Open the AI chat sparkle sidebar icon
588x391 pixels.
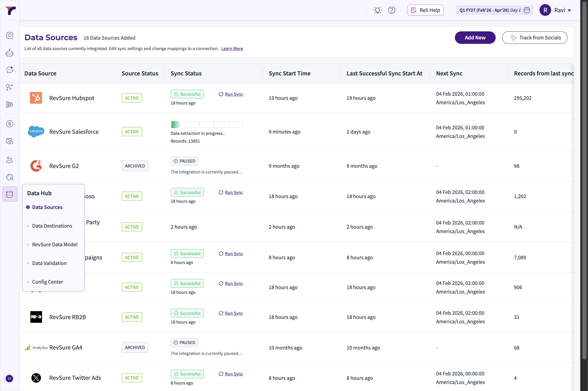[10, 69]
